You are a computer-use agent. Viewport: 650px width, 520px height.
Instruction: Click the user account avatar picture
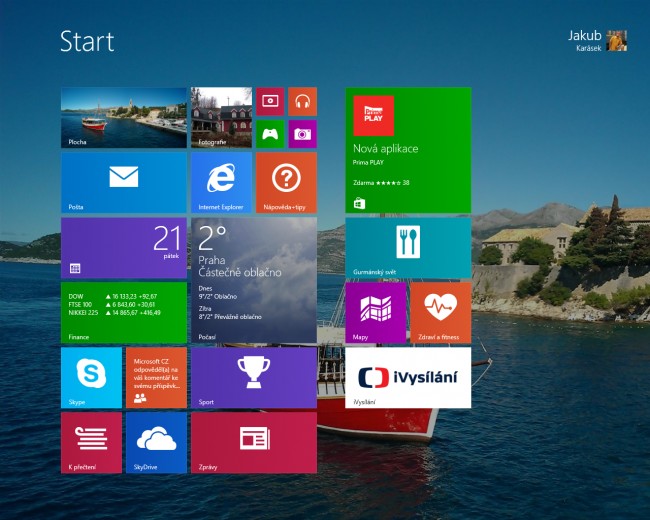tap(617, 41)
